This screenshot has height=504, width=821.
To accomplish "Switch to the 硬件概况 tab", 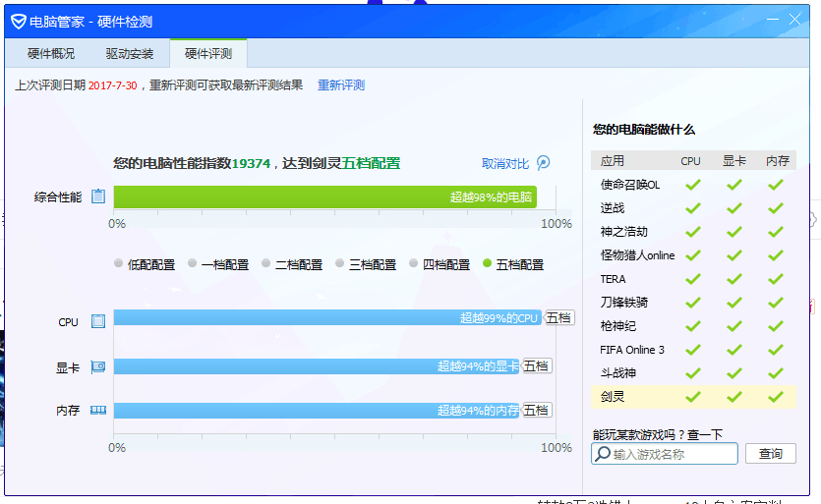I will 51,53.
